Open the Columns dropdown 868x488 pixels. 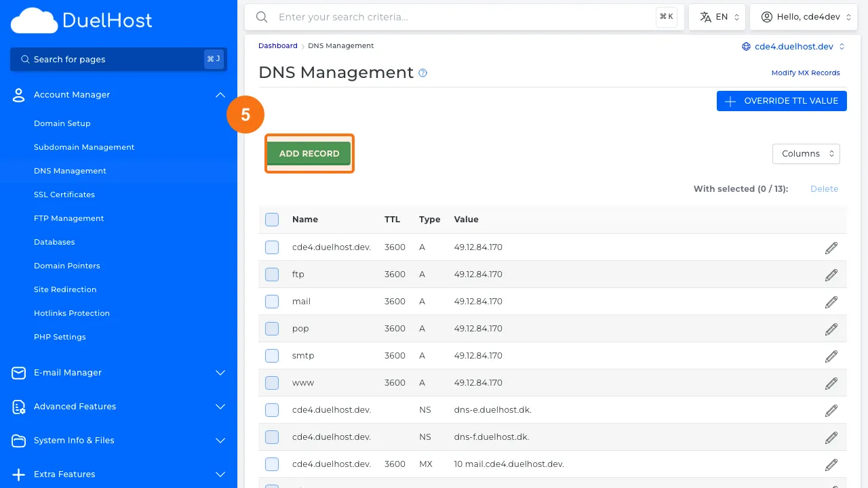click(x=806, y=154)
